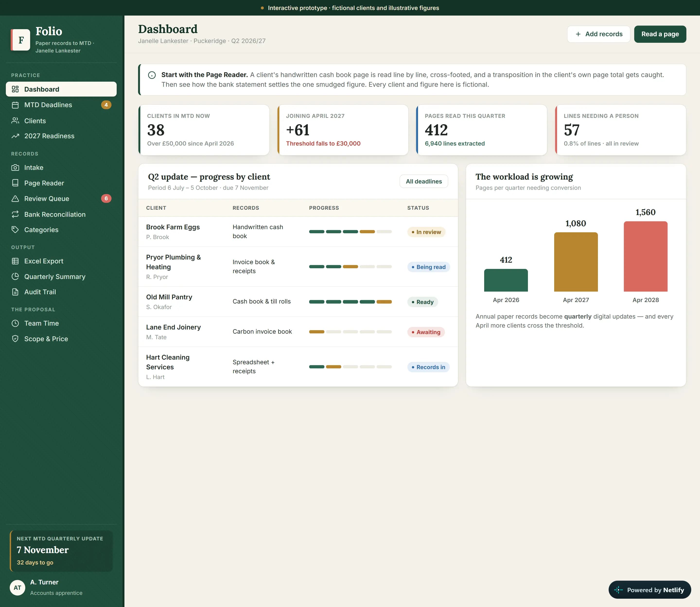
Task: Open the MTD Deadlines menu item
Action: 61,105
